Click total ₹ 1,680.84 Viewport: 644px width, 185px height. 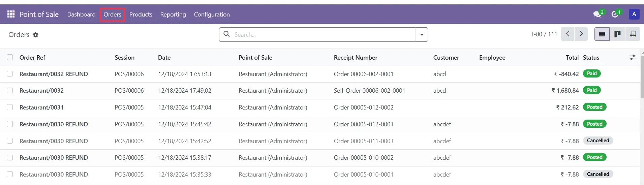click(565, 91)
